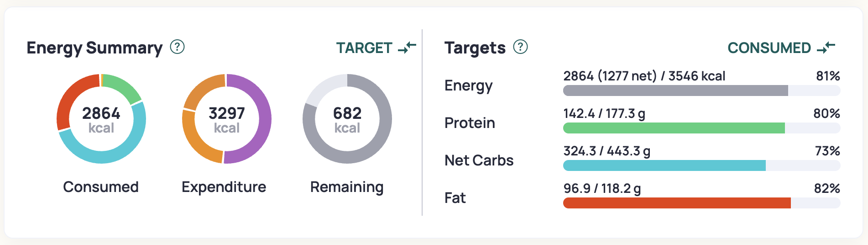
Task: Select the Expenditure 3297 kcal donut chart
Action: [x=227, y=119]
